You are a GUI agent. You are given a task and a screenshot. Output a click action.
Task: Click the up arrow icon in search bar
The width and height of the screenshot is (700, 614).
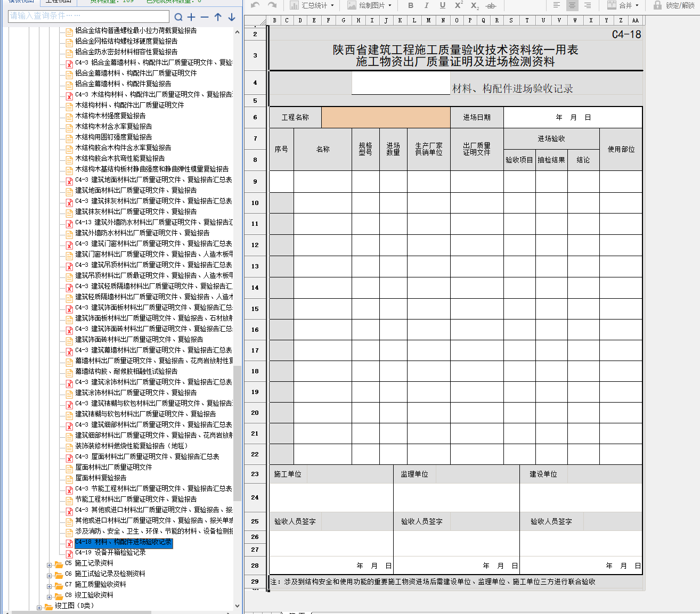(x=218, y=17)
